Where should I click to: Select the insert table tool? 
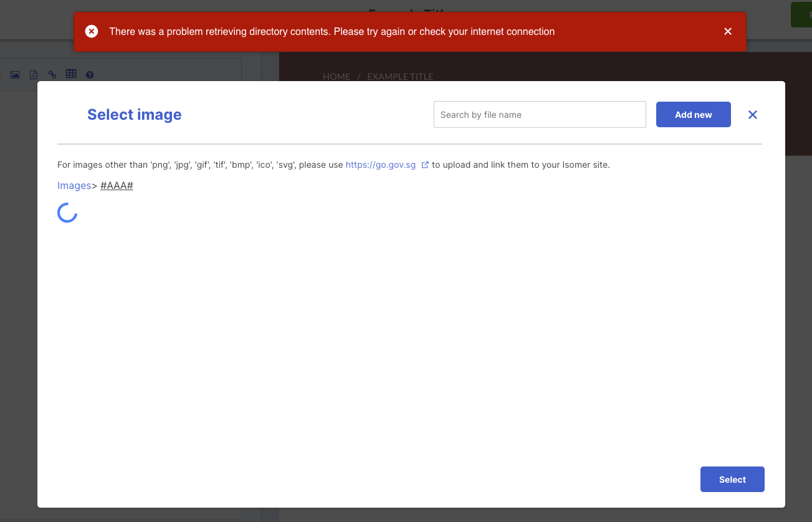click(71, 74)
